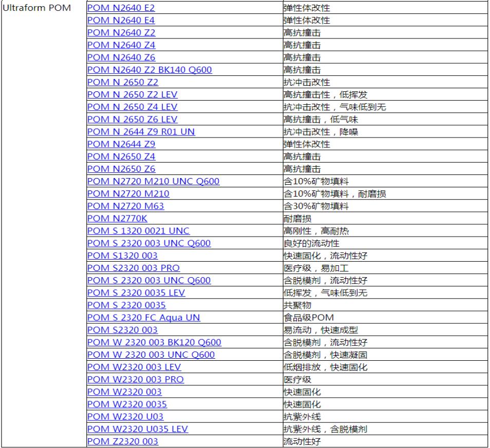Select the text 抗冲击改性，降噪
The height and width of the screenshot is (448, 490).
[321, 132]
